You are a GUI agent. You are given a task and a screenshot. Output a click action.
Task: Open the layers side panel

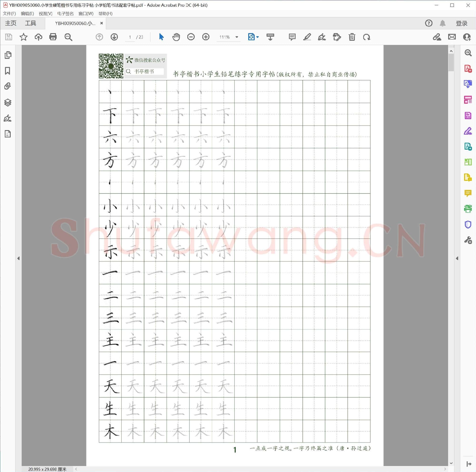[8, 102]
